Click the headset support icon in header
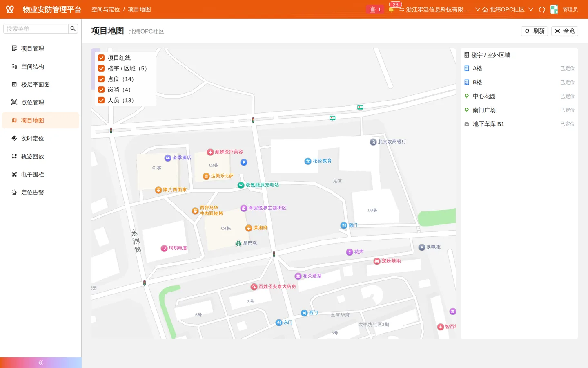This screenshot has height=368, width=588. (542, 9)
